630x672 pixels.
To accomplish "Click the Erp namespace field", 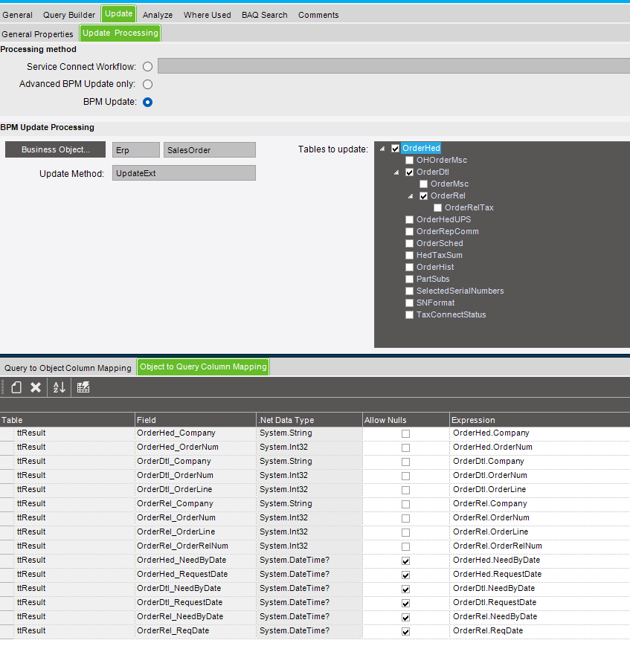I will (136, 150).
